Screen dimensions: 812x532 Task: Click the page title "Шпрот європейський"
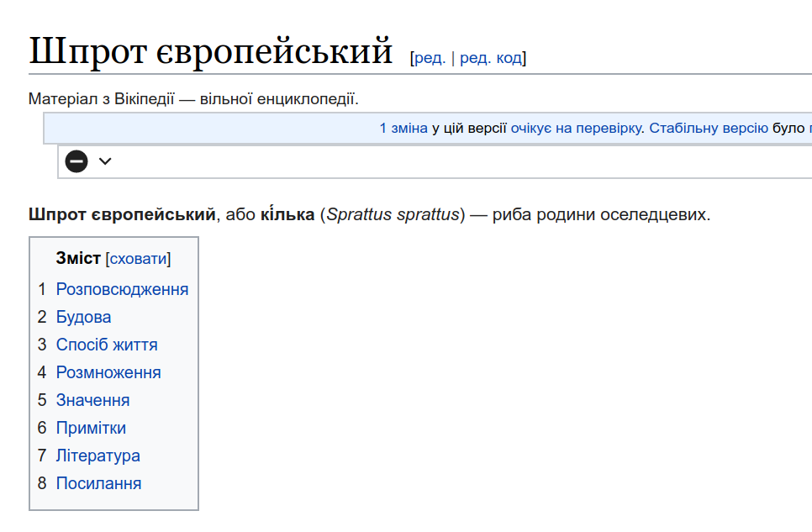(x=211, y=51)
